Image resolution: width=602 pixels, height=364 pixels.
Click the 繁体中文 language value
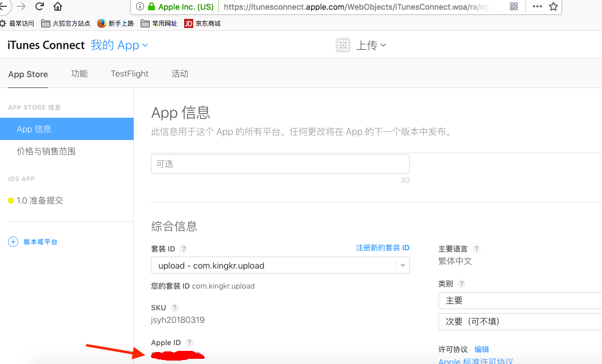tap(455, 261)
